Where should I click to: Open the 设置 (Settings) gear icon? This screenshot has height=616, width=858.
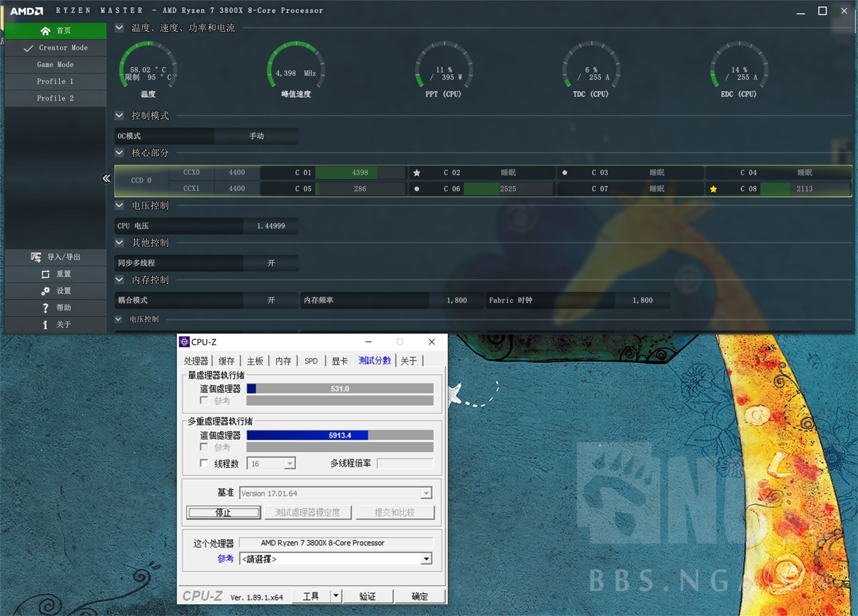click(x=46, y=290)
